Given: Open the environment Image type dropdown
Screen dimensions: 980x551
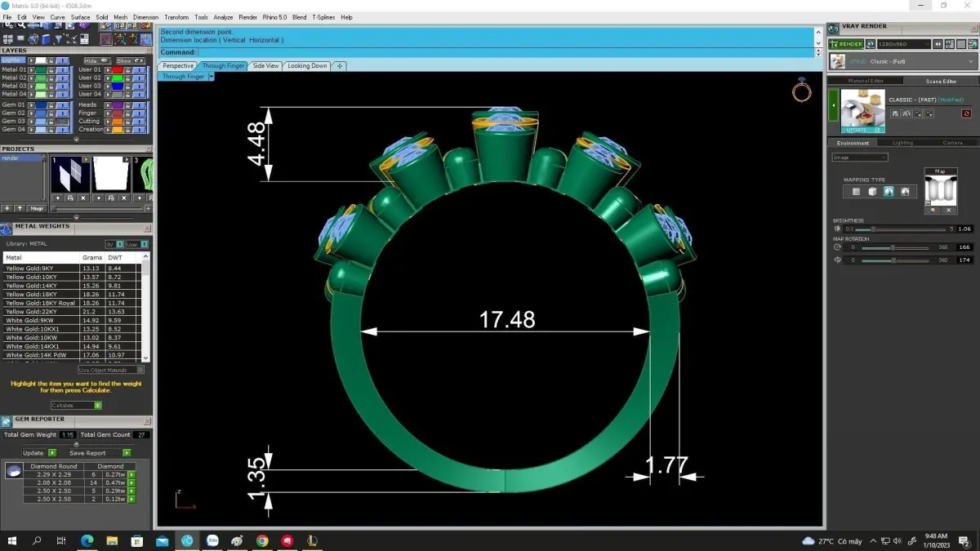Looking at the screenshot, I should (859, 158).
